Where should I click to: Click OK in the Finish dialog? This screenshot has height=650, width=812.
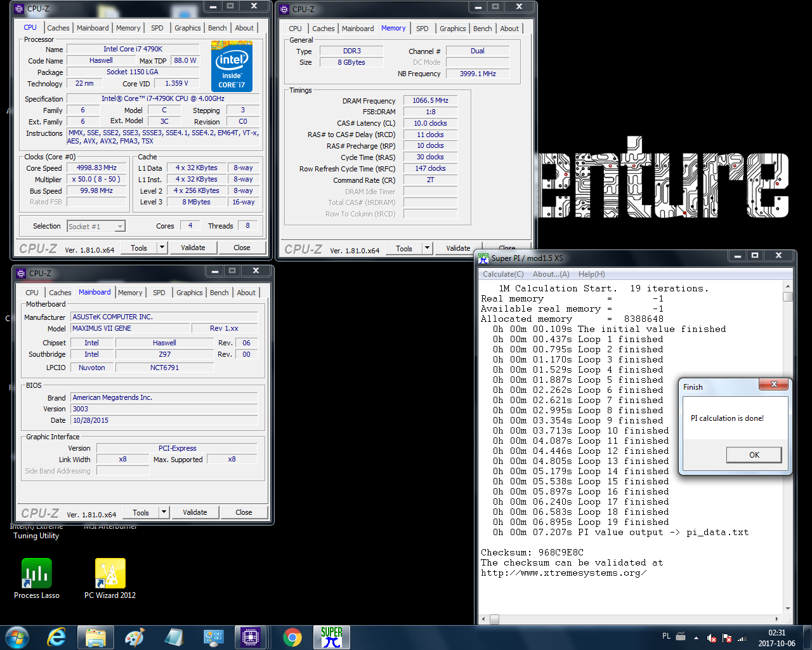(x=754, y=455)
